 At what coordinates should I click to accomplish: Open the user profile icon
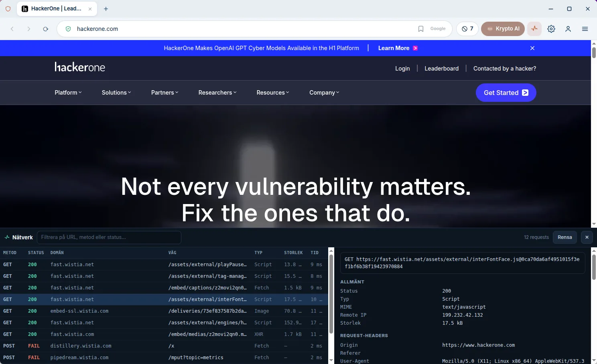568,29
